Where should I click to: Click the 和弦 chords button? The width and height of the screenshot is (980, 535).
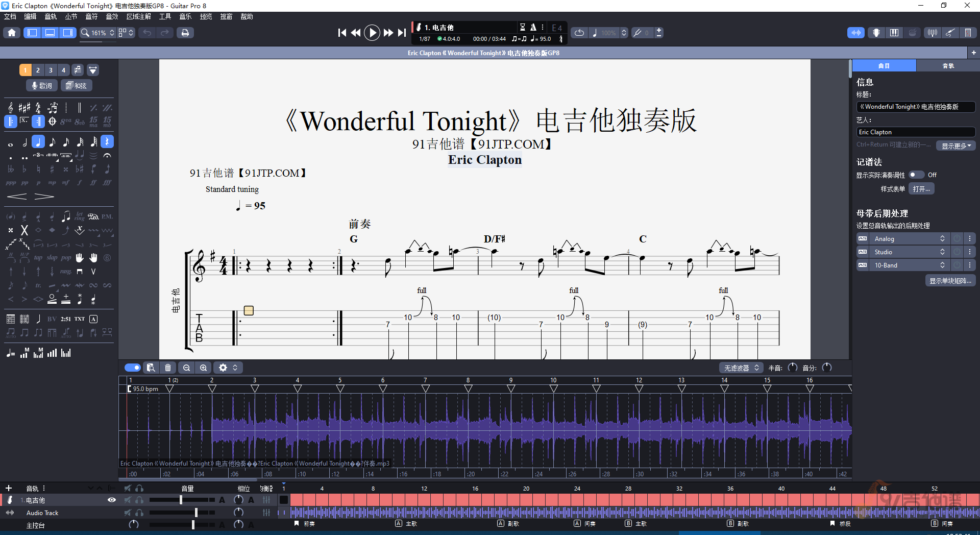[76, 85]
